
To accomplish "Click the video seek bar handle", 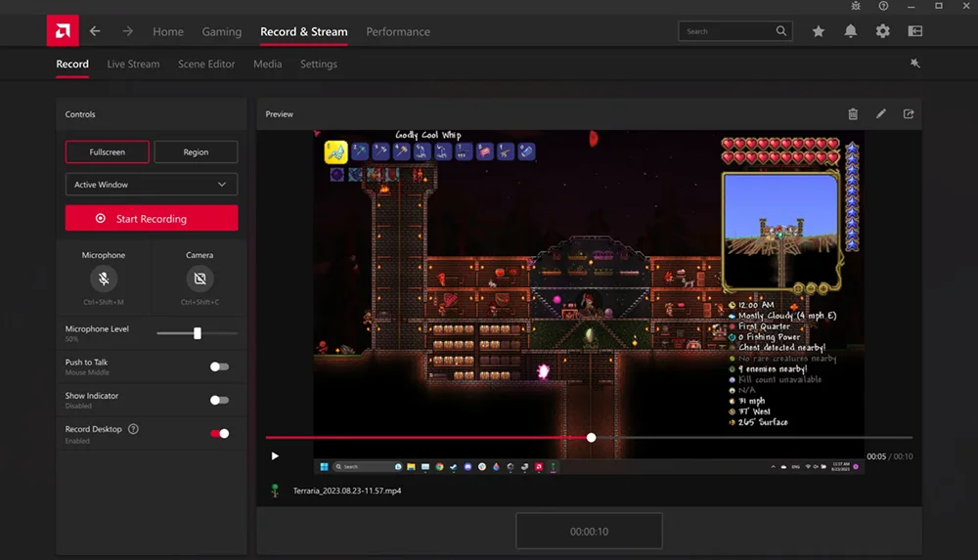I will pos(592,438).
